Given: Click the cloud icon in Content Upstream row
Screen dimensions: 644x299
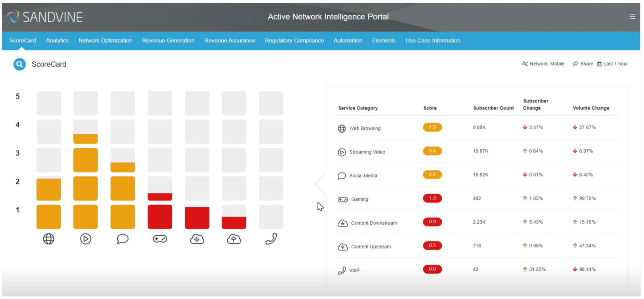Looking at the screenshot, I should click(x=343, y=247).
